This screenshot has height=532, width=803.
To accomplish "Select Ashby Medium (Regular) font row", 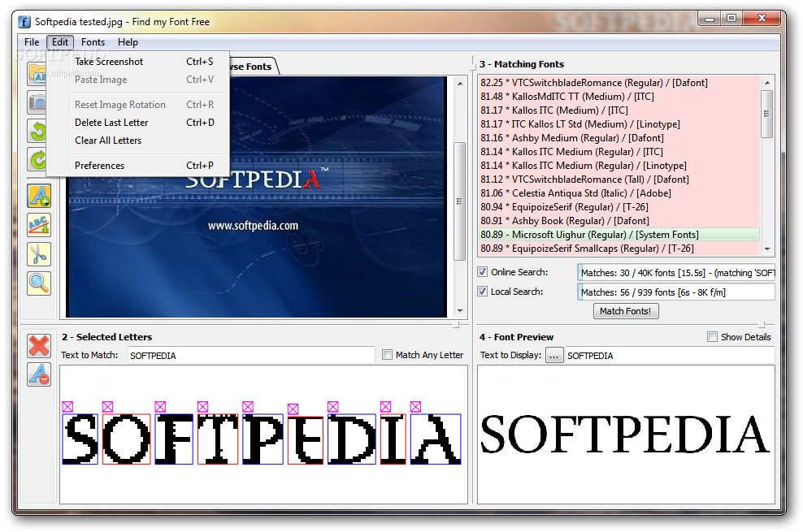I will pos(619,137).
